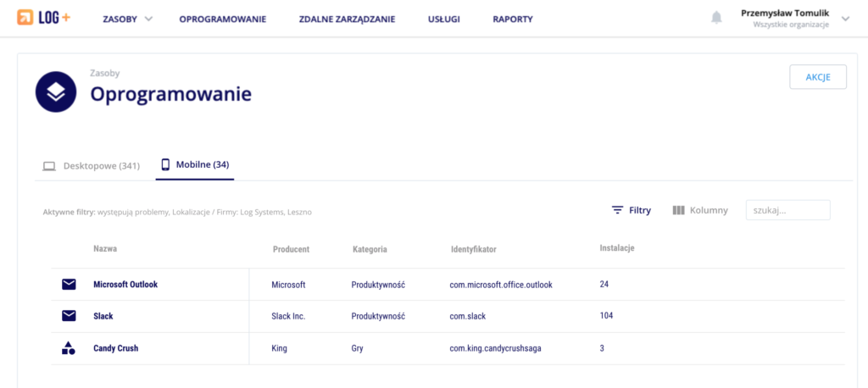Click installations value 3
The image size is (868, 388).
coord(602,348)
